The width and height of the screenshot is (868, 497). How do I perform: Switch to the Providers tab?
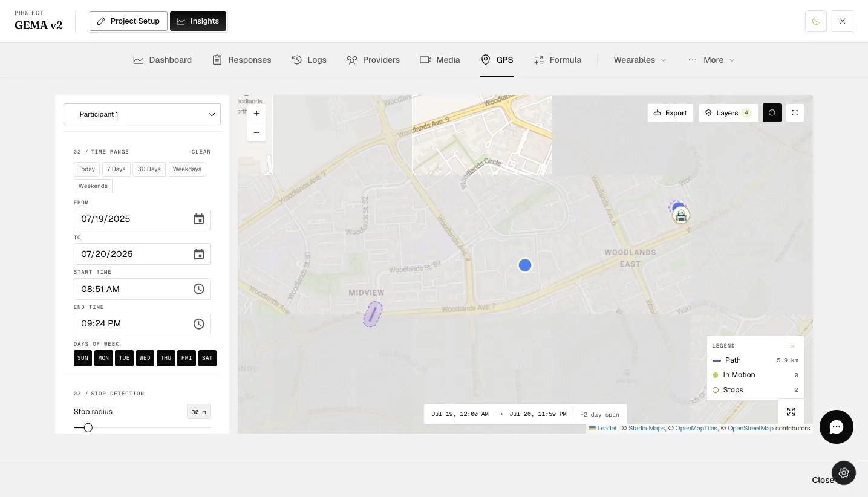[x=373, y=60]
